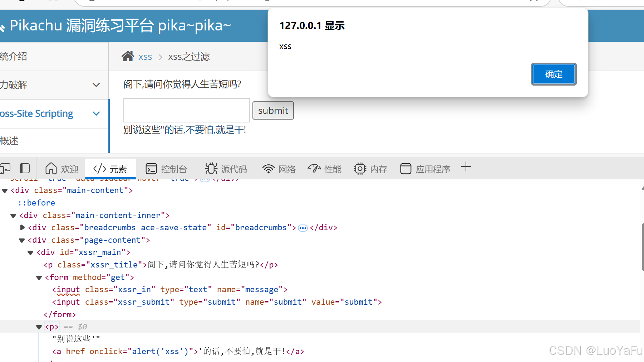644x362 pixels.
Task: Expand the 力破解 sidebar chevron
Action: click(x=96, y=85)
